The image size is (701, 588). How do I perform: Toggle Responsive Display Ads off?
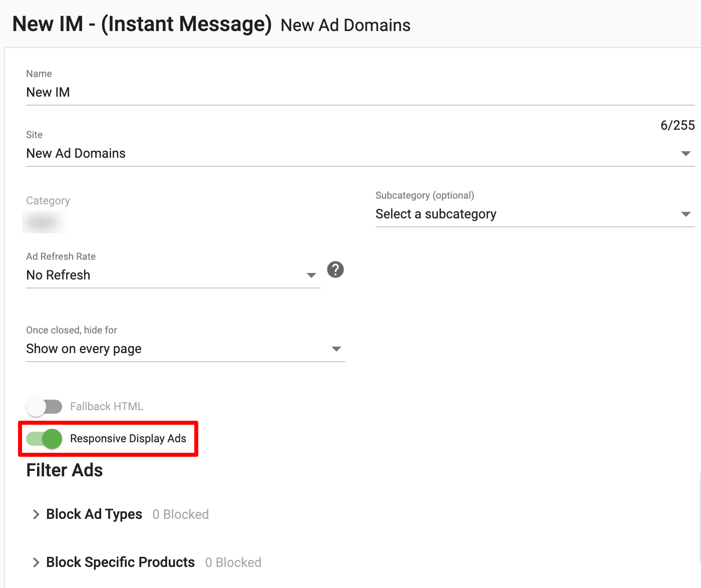[x=44, y=439]
